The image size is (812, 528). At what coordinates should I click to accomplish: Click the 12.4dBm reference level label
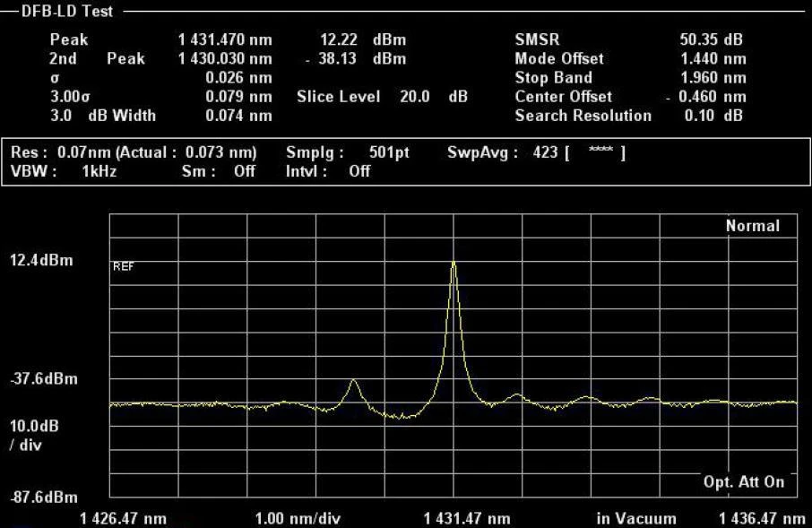[44, 261]
